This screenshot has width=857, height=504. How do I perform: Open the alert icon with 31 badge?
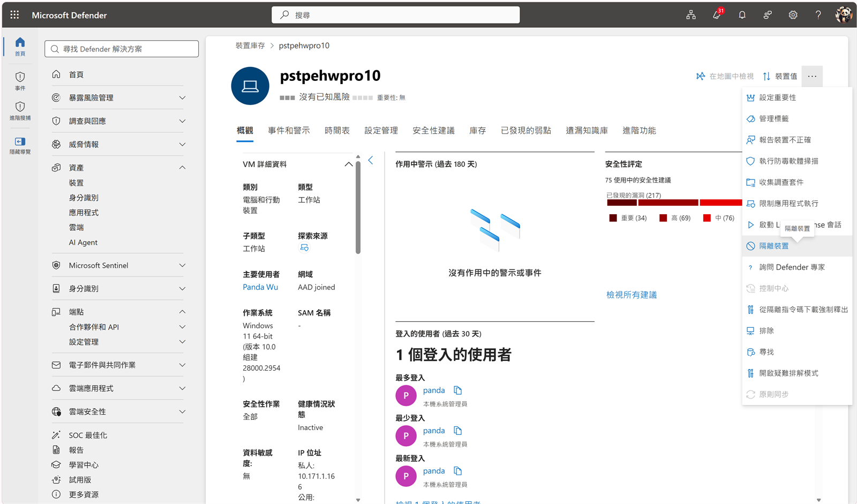click(717, 14)
